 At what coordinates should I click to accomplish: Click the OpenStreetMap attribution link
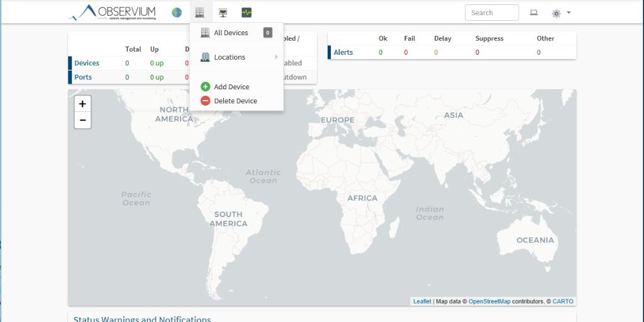(x=489, y=301)
